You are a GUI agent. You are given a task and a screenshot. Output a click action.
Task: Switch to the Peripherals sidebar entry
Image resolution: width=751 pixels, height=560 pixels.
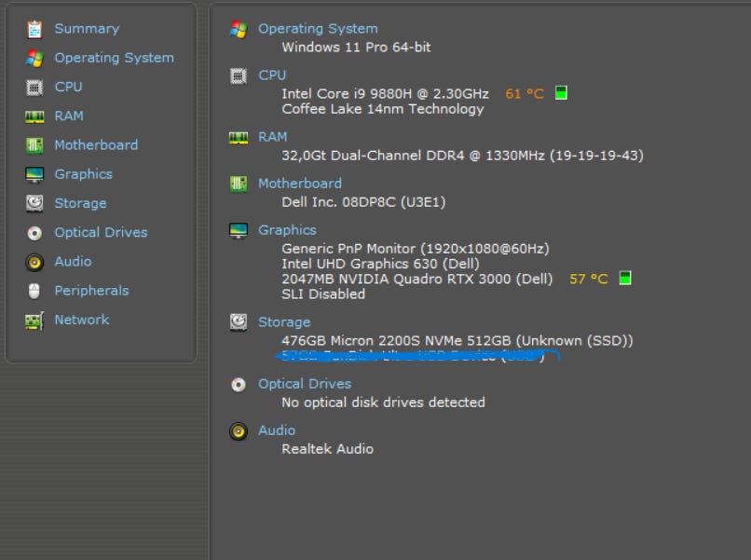click(x=91, y=291)
